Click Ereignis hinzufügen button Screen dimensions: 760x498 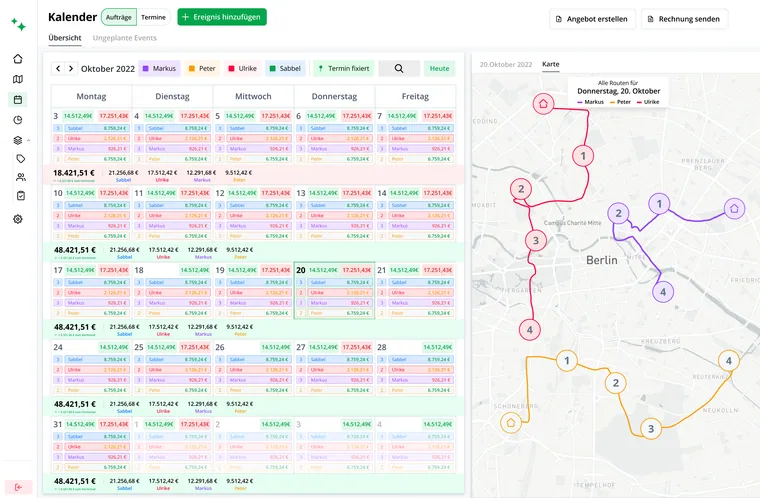pyautogui.click(x=222, y=17)
